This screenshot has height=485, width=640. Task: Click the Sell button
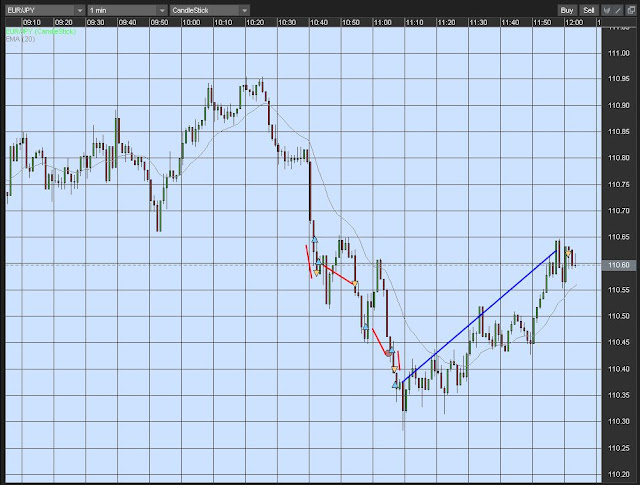(x=589, y=10)
